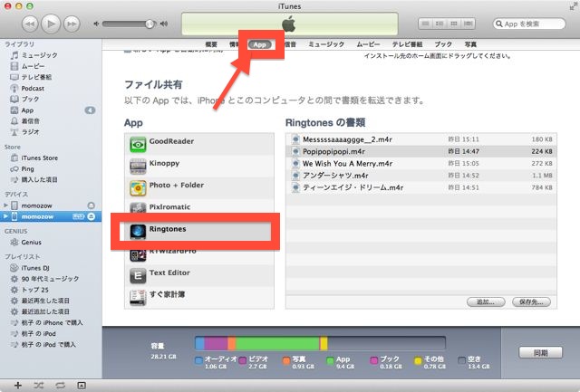The height and width of the screenshot is (392, 580).
Task: Open ブック in library sidebar
Action: pos(51,99)
